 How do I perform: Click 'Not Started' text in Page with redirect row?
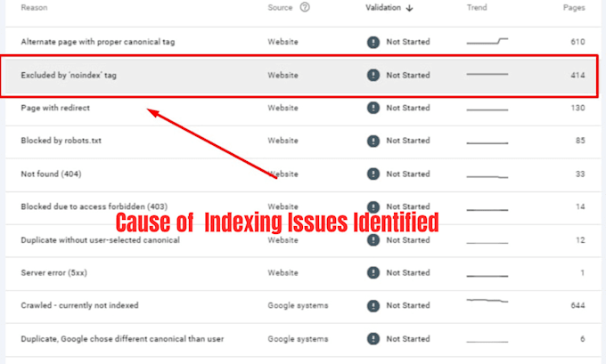(408, 108)
